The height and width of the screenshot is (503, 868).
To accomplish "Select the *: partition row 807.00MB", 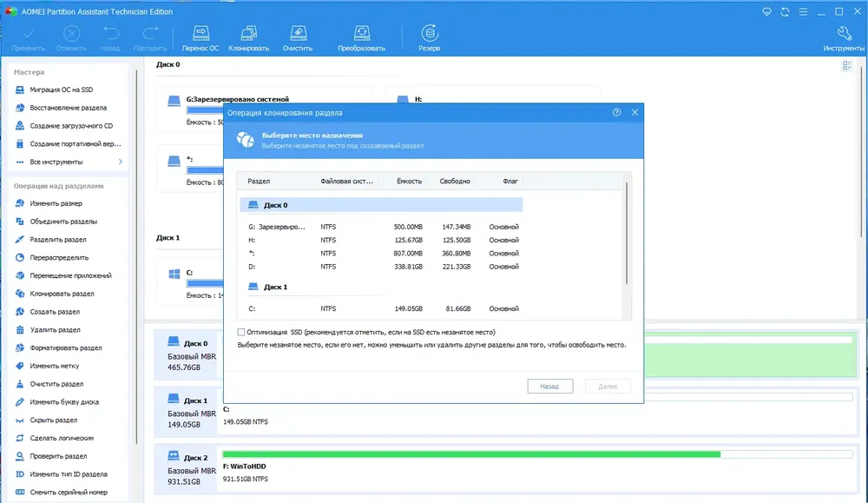I will (381, 253).
